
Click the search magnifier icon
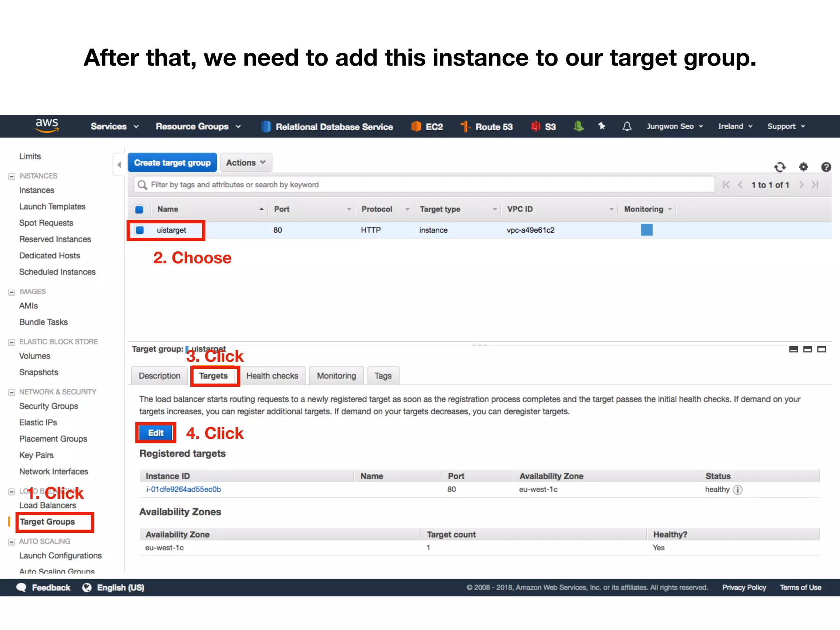[x=142, y=185]
